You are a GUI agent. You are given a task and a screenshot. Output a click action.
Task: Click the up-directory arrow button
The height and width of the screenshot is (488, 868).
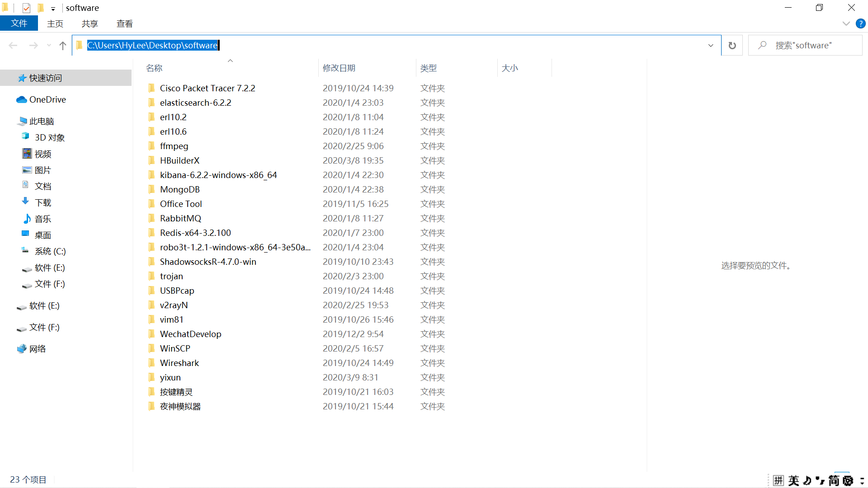click(63, 45)
